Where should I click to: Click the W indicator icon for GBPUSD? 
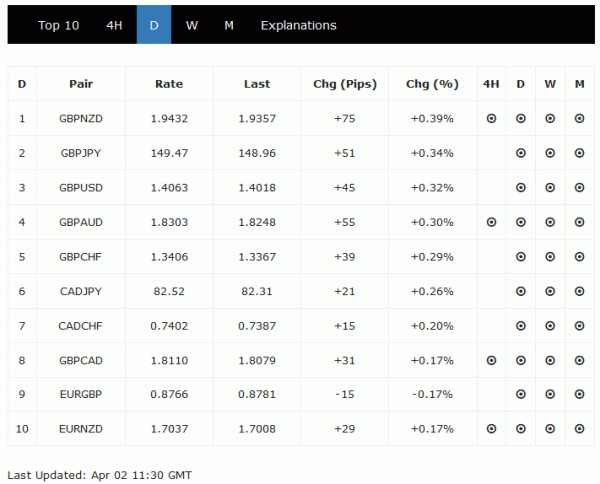pyautogui.click(x=550, y=187)
